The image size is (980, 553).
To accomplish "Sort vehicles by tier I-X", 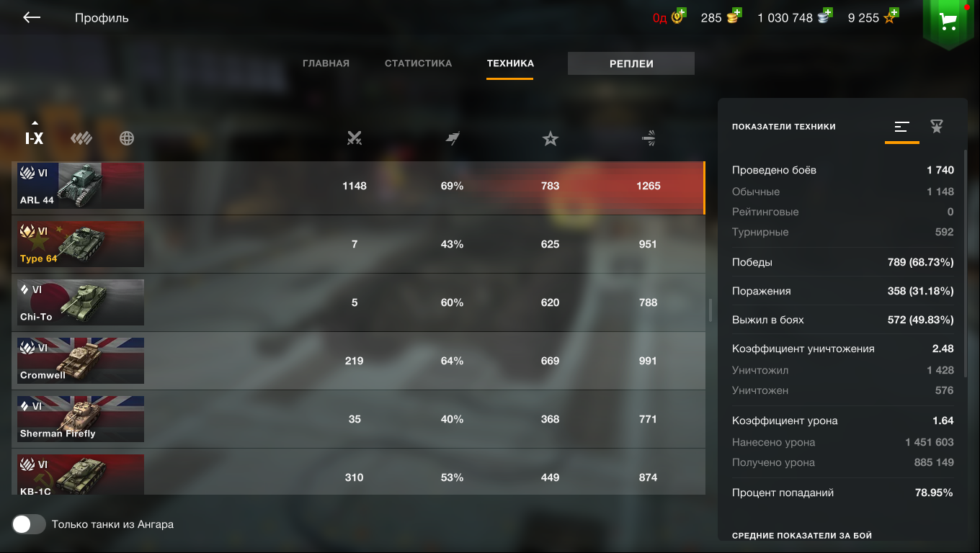I will (34, 135).
